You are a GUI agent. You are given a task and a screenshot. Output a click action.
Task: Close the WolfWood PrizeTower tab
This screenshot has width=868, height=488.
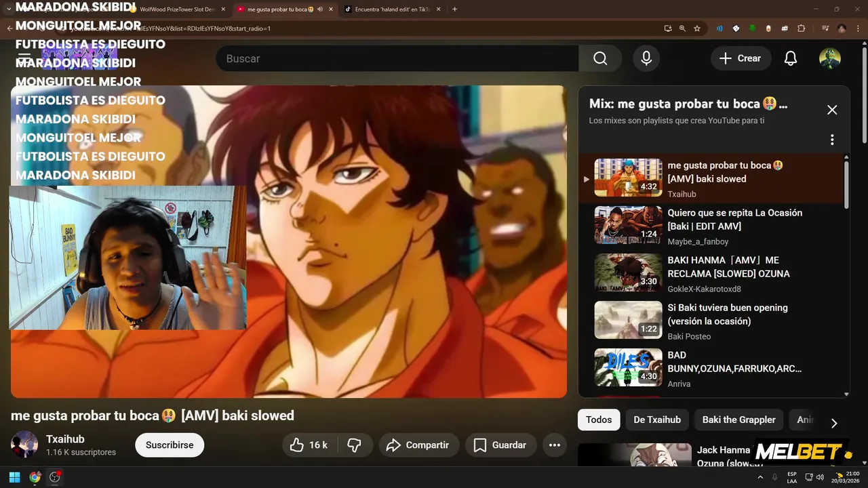tap(223, 9)
